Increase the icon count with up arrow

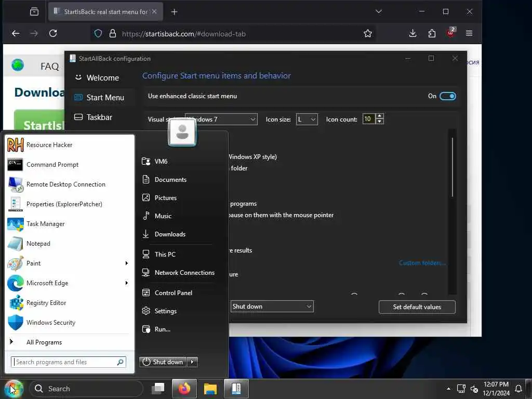[x=380, y=116]
